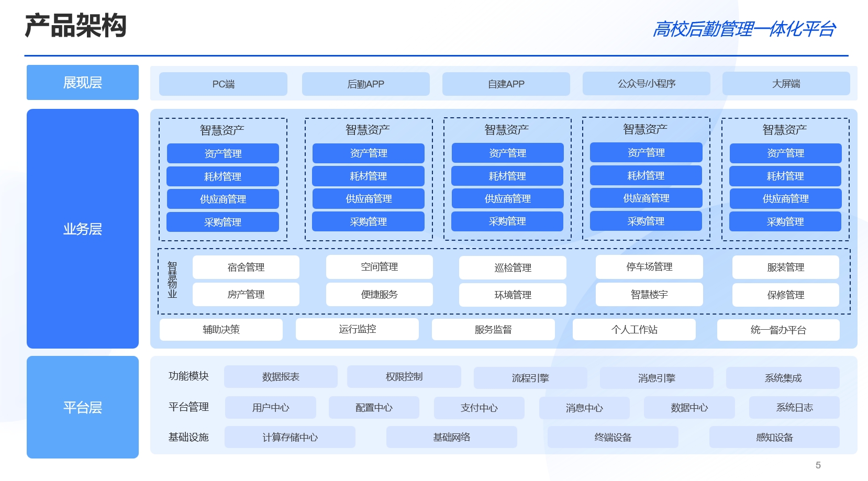Viewport: 868px width, 481px height.
Task: Click the 公众号/小程序 box
Action: point(647,83)
